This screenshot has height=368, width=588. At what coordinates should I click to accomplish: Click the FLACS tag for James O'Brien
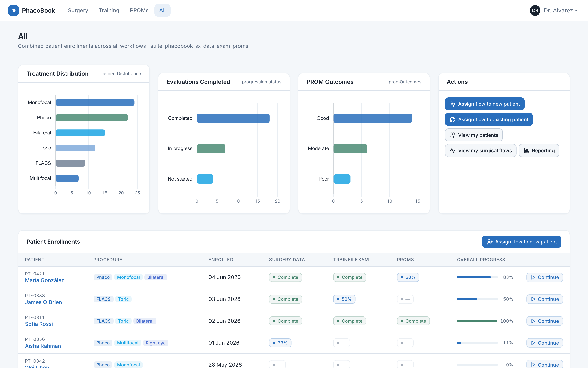pyautogui.click(x=103, y=299)
